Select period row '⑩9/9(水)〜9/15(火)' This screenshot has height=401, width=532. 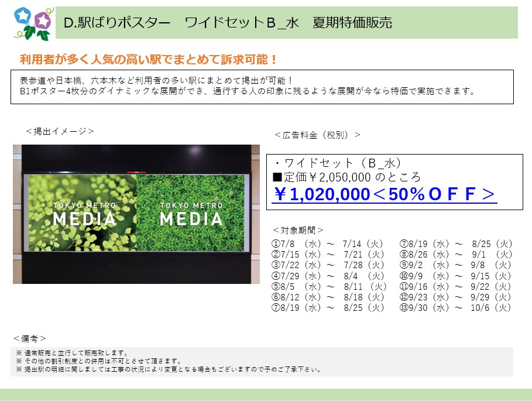click(x=455, y=276)
